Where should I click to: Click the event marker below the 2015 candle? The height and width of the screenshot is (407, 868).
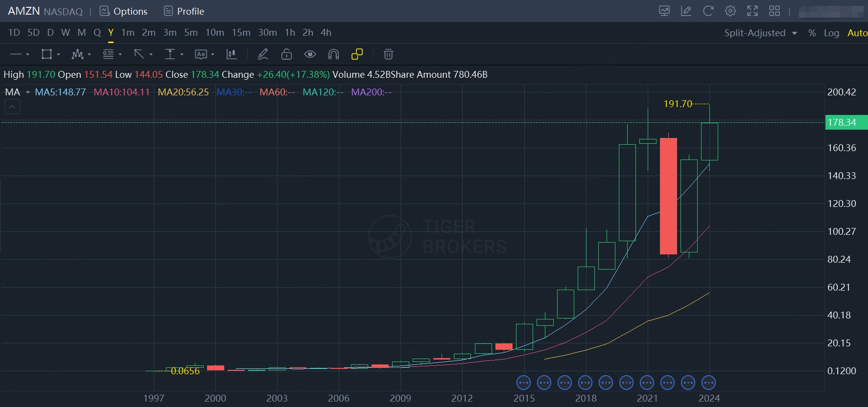pos(523,383)
